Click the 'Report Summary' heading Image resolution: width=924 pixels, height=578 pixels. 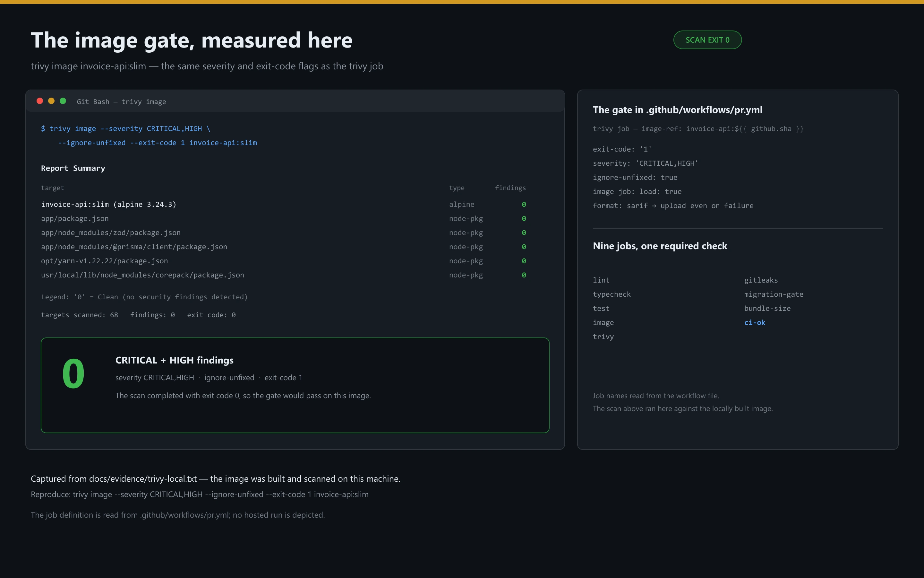coord(73,168)
